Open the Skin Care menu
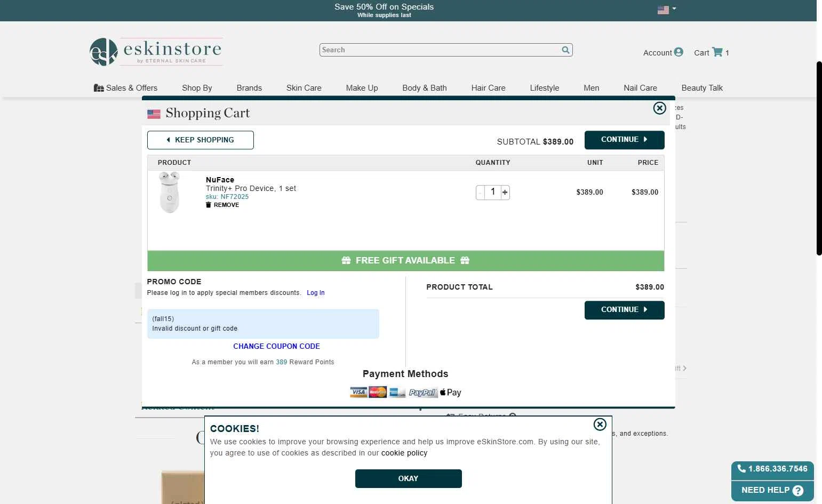 click(304, 88)
